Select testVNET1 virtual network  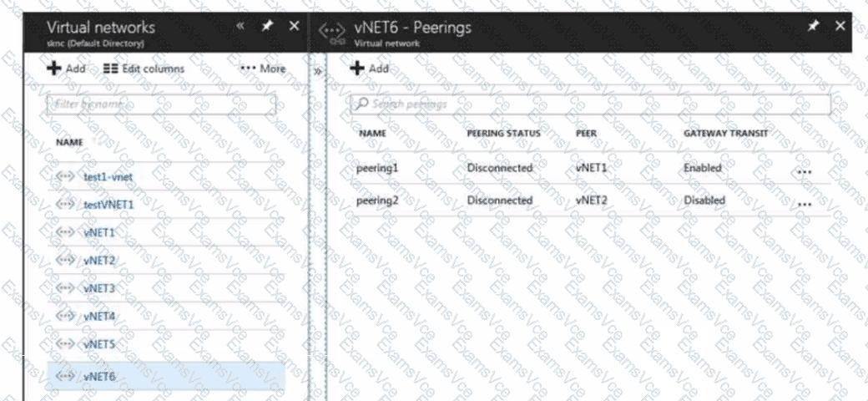point(108,204)
